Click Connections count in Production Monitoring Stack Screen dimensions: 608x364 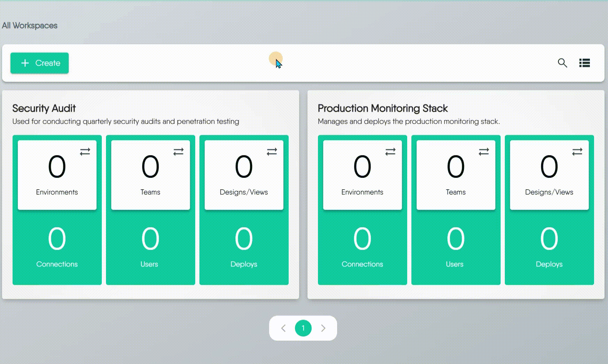(362, 239)
